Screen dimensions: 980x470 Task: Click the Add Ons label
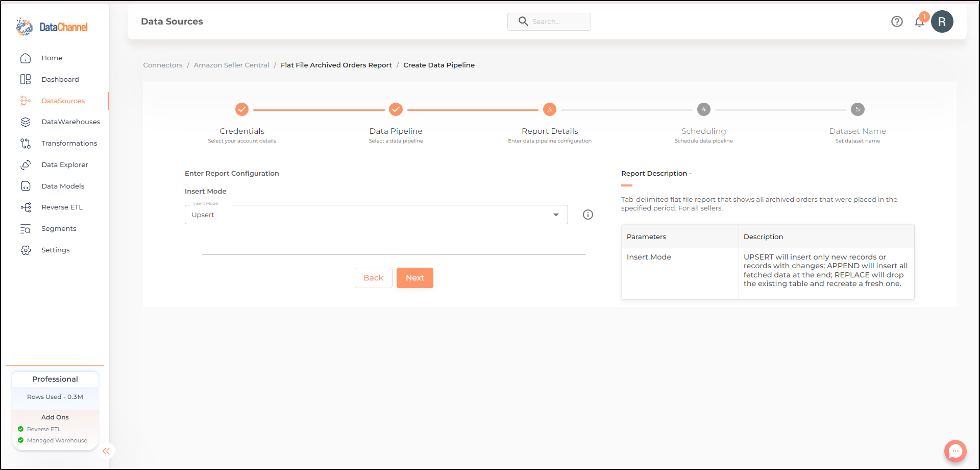pos(55,417)
